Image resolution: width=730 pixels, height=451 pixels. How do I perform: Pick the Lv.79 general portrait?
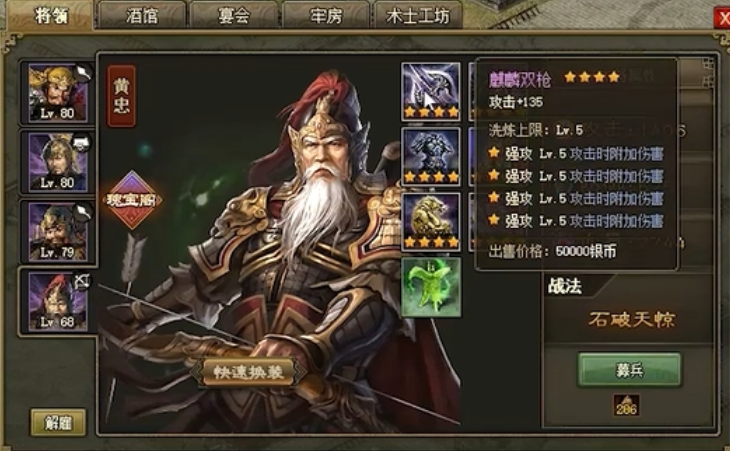pos(58,231)
